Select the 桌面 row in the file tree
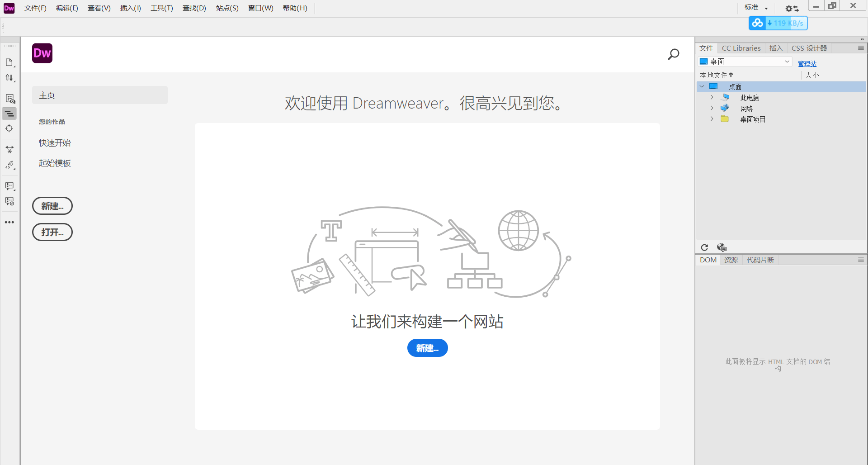Image resolution: width=868 pixels, height=465 pixels. click(x=781, y=86)
